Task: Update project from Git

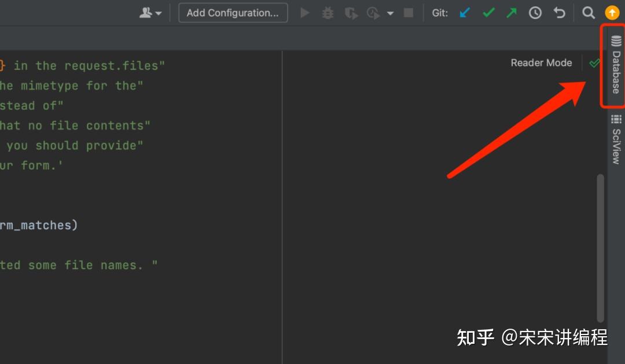Action: pyautogui.click(x=464, y=12)
